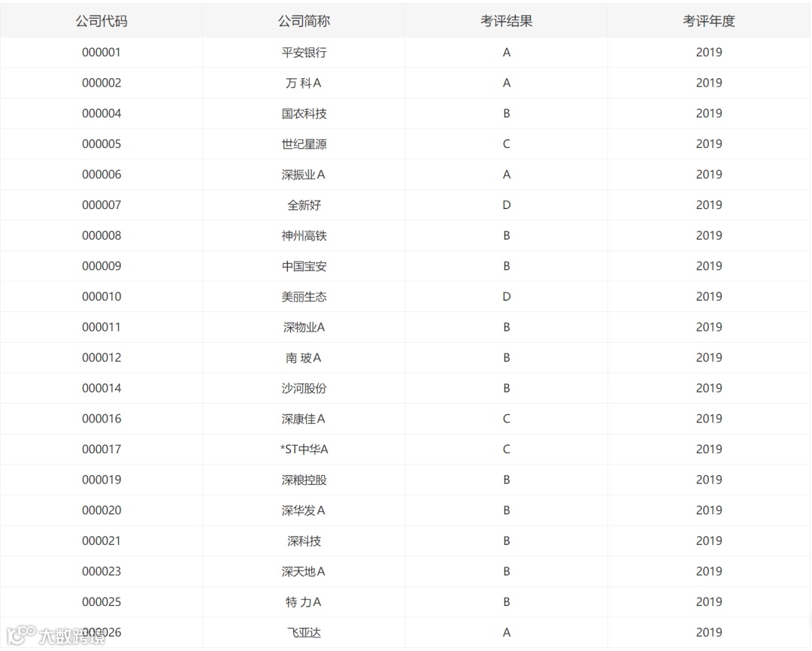Click the 公司代码 column header
The width and height of the screenshot is (812, 651).
pyautogui.click(x=101, y=21)
